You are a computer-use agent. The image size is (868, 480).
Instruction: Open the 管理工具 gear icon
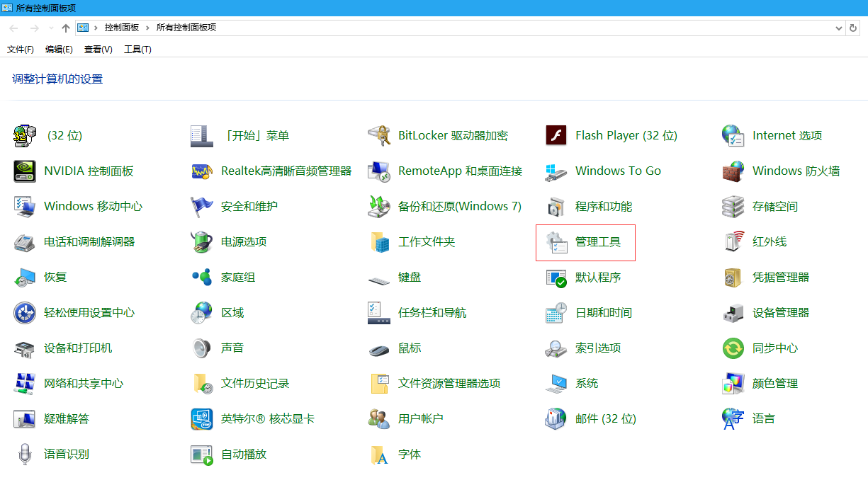(556, 241)
